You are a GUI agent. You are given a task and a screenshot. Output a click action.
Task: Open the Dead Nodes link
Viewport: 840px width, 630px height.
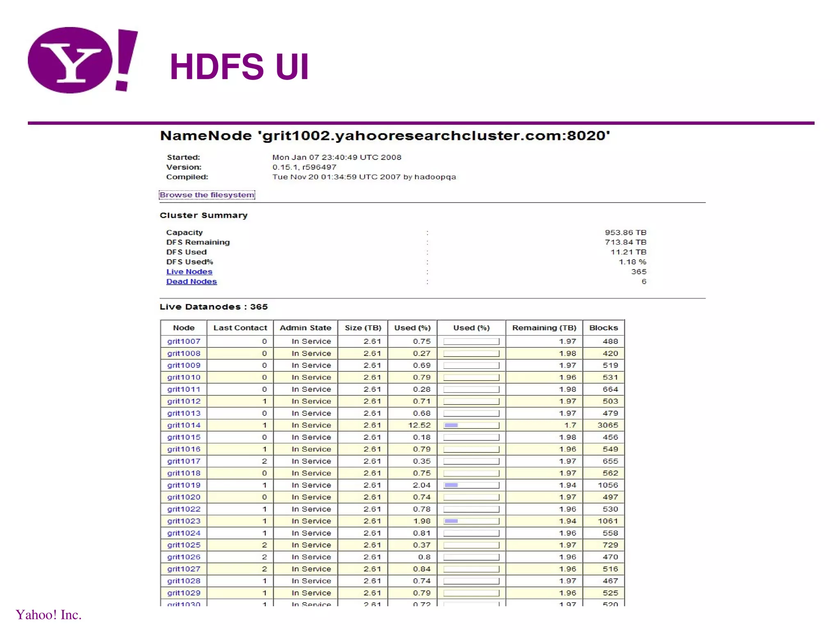pos(191,281)
